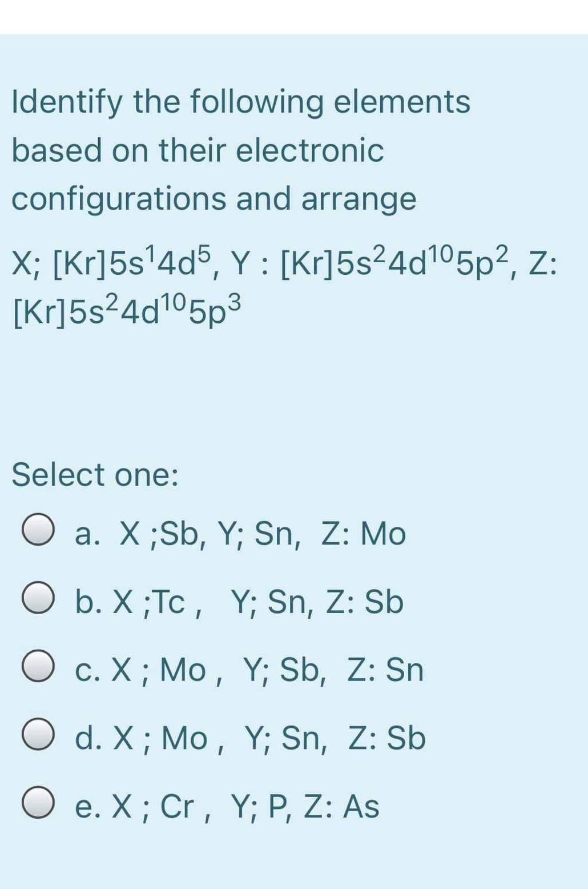Choose answer a: X ;Sb, Y; Sn, Z: Mo
588x889 pixels.
(x=240, y=534)
